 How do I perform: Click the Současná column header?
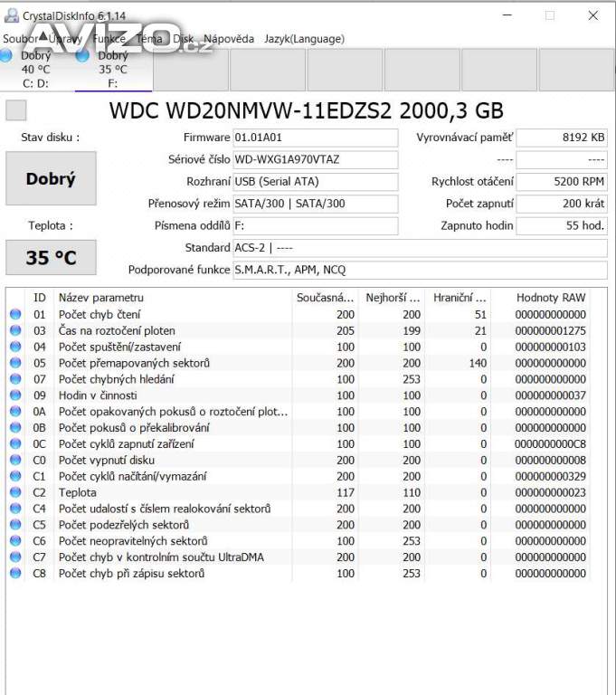pos(326,298)
